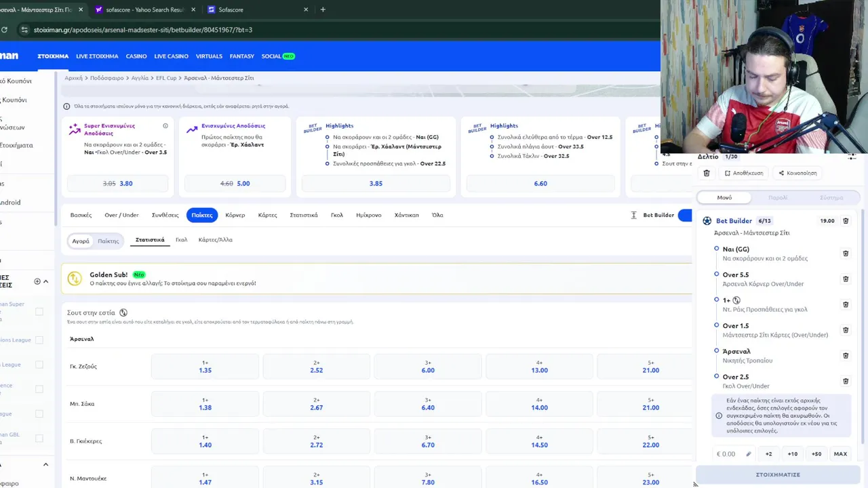
Task: Switch to the Μονό betslip tab
Action: pos(724,198)
